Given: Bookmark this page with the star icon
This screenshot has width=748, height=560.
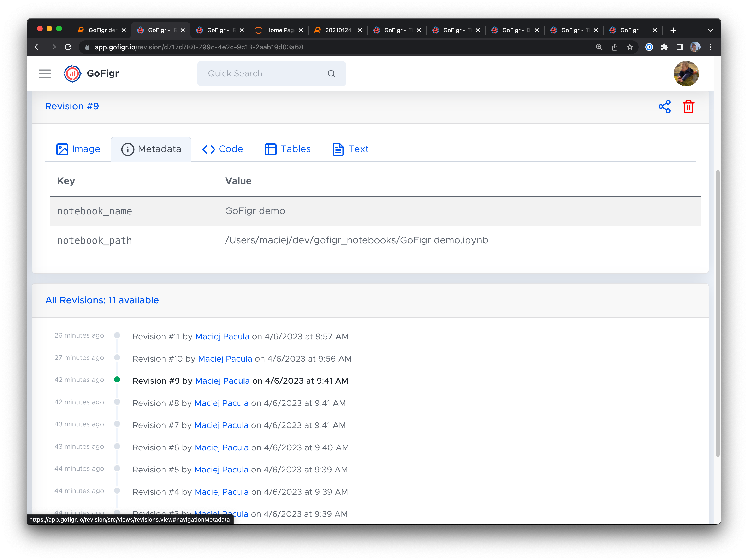Looking at the screenshot, I should point(630,47).
